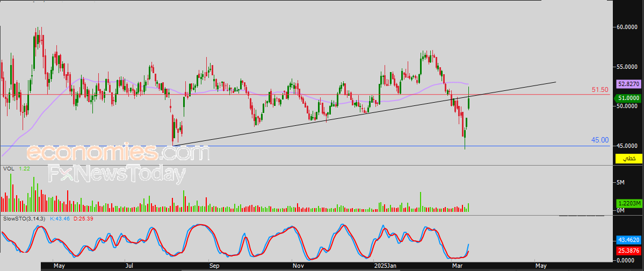644x271 pixels.
Task: Select the blue 43.4620 stochastic tag
Action: pos(628,240)
